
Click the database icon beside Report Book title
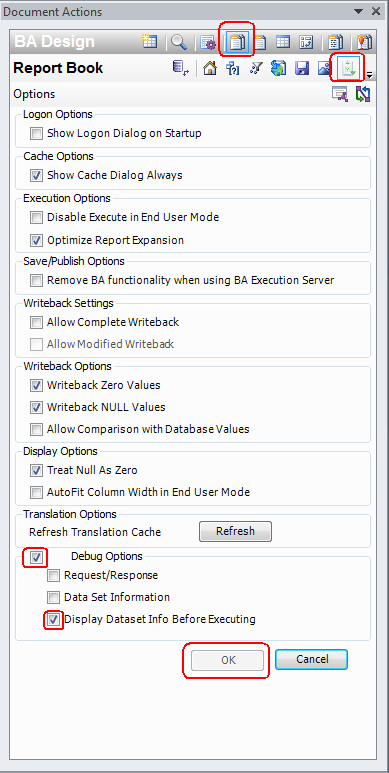[x=180, y=68]
